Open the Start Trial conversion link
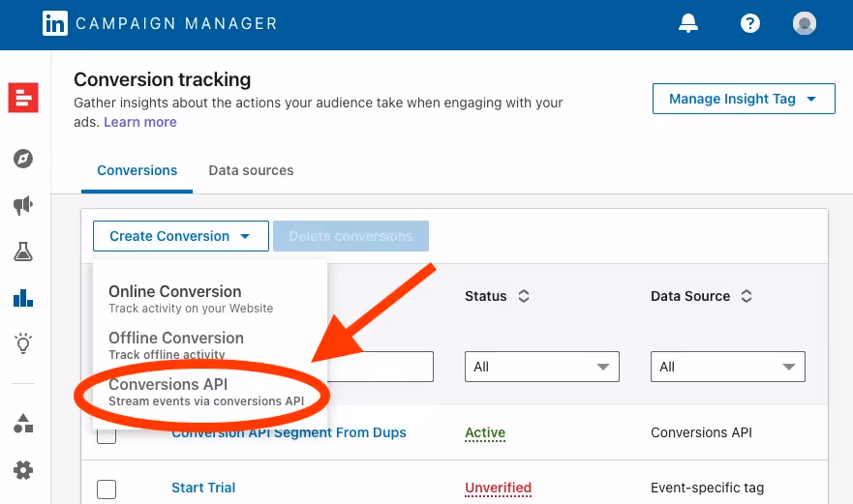 coord(203,488)
